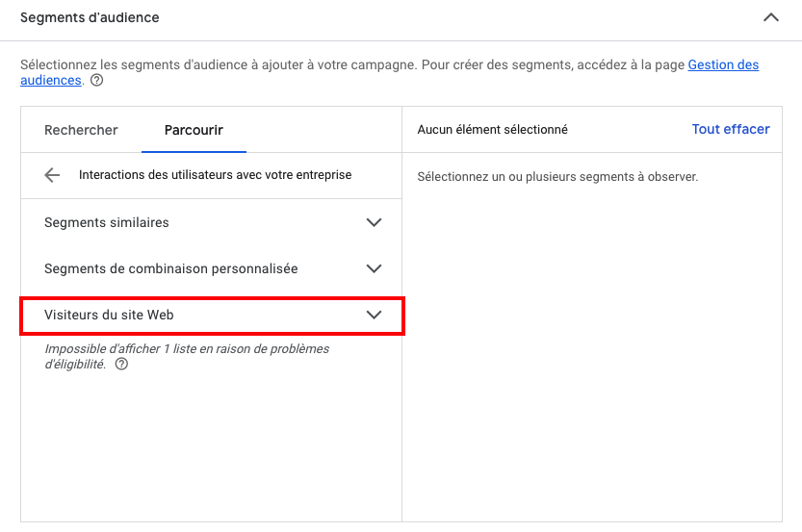Collapse the Segments d'audience section chevron

pos(770,17)
